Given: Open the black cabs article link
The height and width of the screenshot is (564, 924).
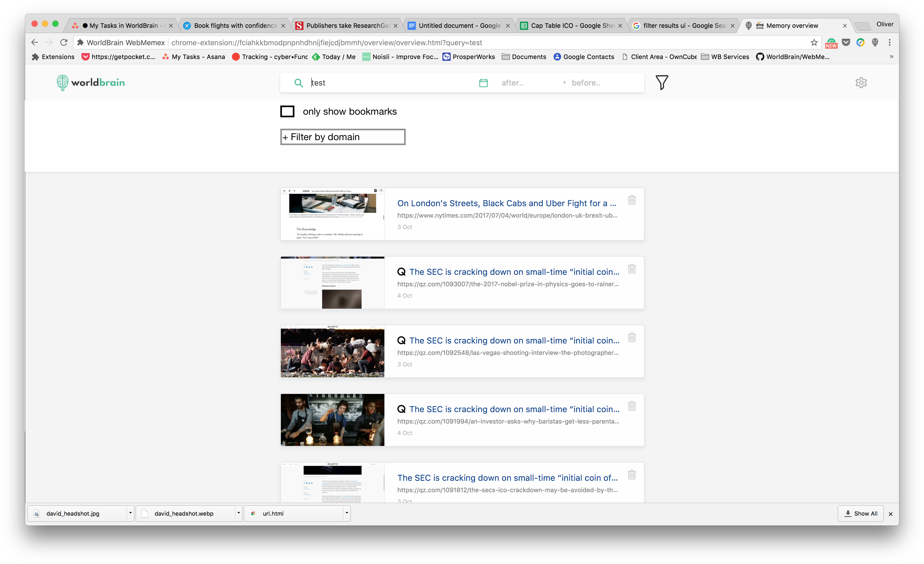Looking at the screenshot, I should pyautogui.click(x=506, y=203).
